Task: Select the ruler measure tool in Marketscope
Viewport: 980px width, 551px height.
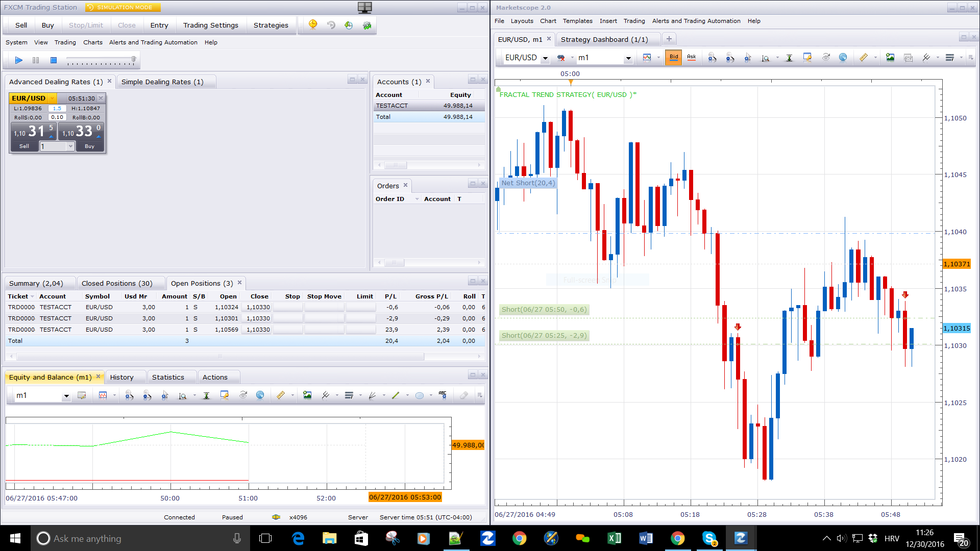Action: (863, 58)
